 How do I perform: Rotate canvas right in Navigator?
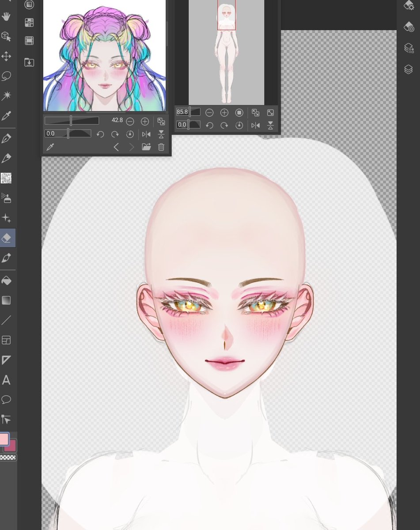tap(224, 125)
